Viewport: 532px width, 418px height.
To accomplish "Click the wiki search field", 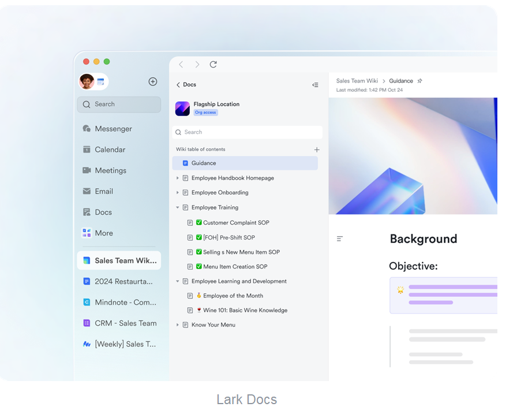I will tap(247, 132).
